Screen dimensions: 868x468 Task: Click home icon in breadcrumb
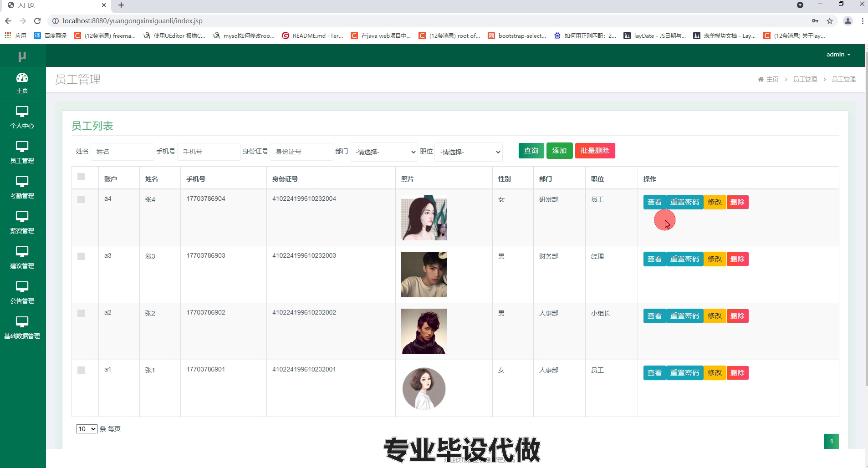coord(761,79)
